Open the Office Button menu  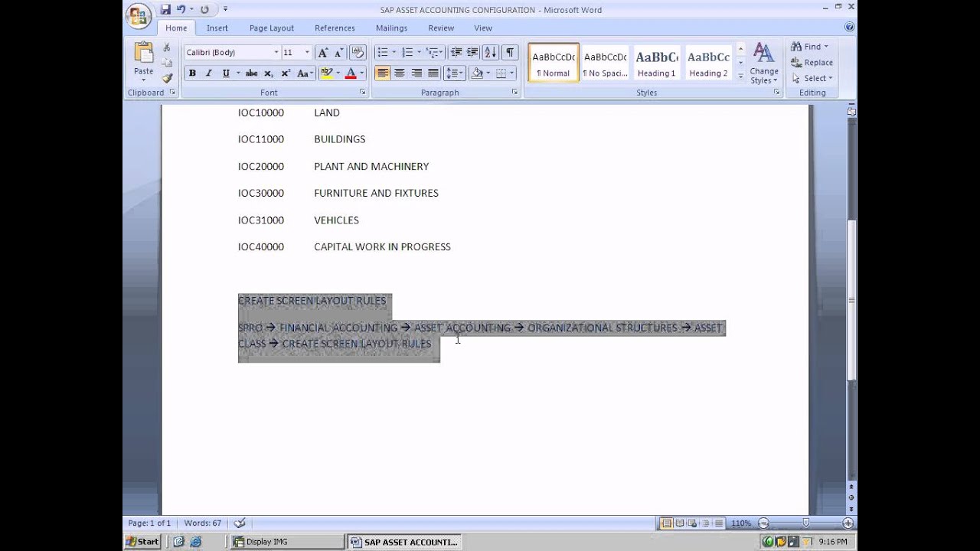pyautogui.click(x=139, y=15)
